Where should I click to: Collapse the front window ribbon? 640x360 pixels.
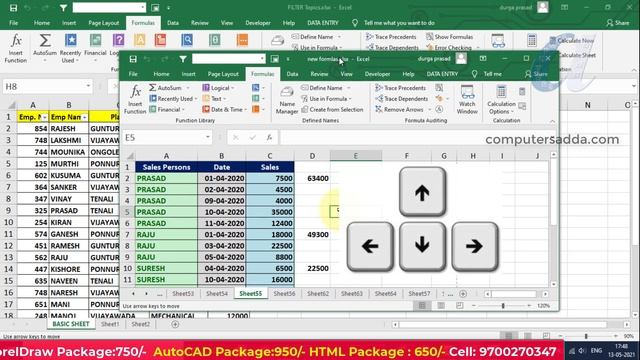click(552, 121)
